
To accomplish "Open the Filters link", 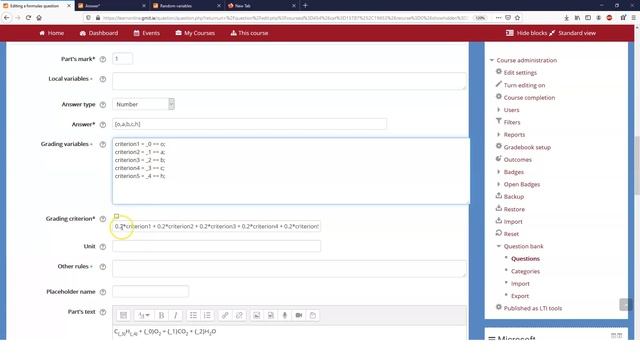I will pos(512,122).
